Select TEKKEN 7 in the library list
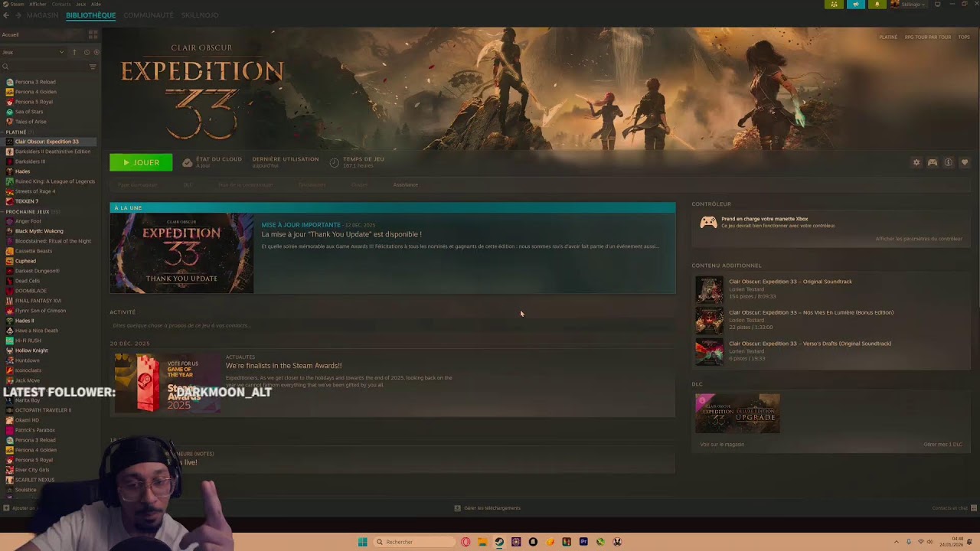The width and height of the screenshot is (980, 551). tap(27, 201)
